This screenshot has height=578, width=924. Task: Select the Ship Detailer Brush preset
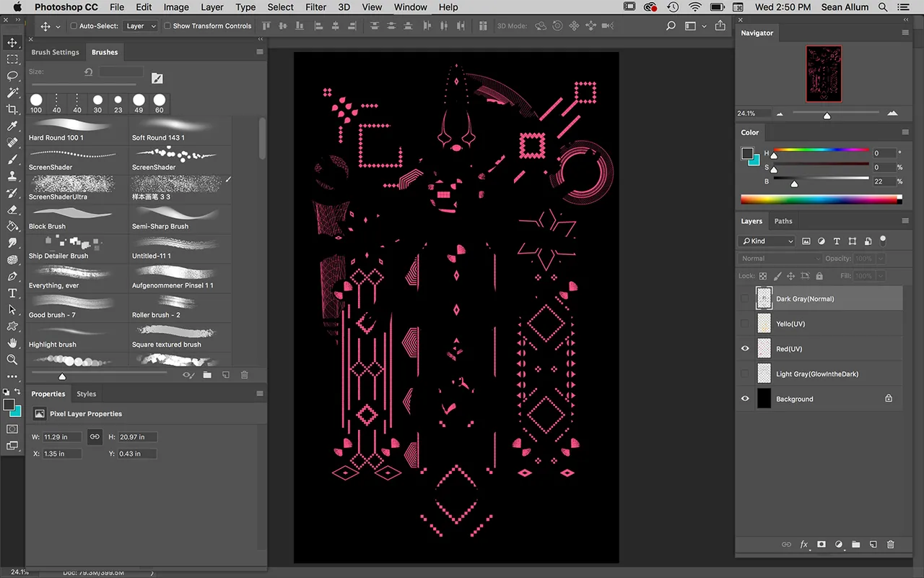click(77, 248)
